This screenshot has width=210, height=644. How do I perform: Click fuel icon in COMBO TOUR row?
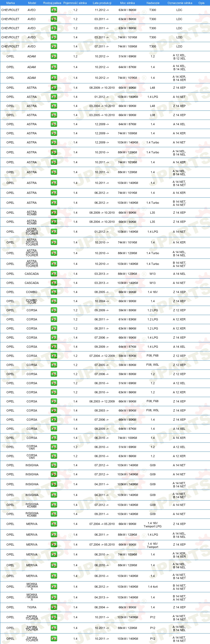pos(54,301)
